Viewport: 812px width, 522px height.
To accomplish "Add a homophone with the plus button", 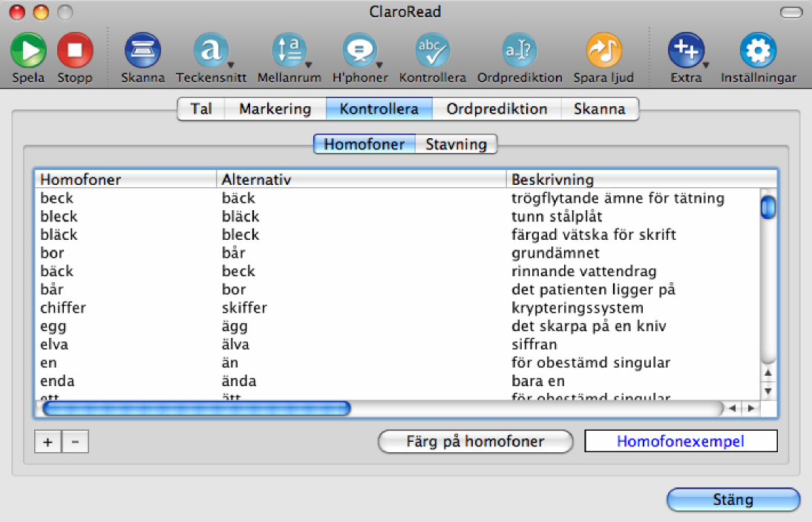I will click(x=48, y=442).
